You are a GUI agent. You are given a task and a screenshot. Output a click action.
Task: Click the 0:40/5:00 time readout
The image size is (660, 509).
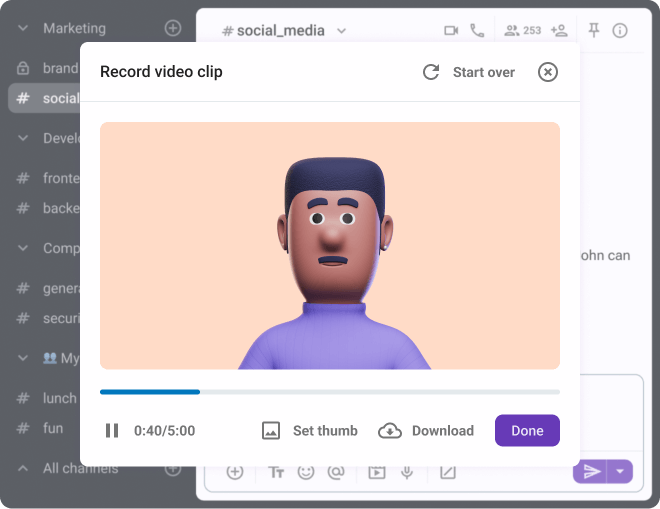coord(165,431)
